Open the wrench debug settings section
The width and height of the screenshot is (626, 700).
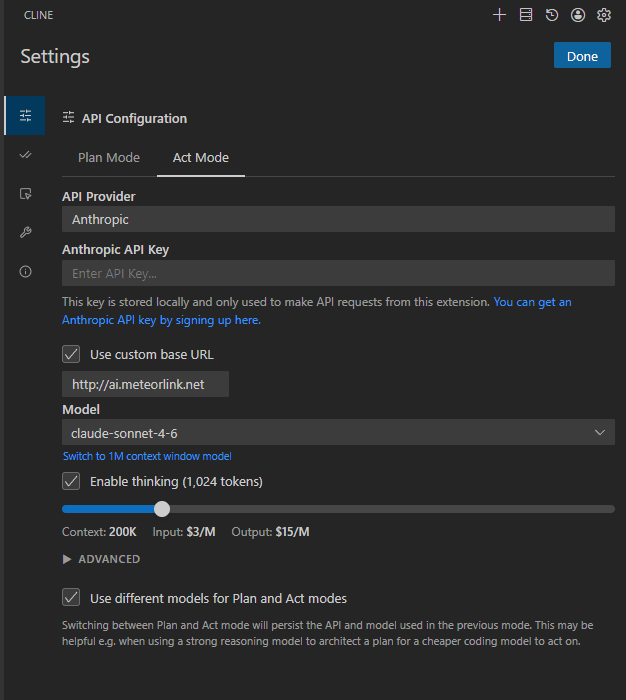pos(25,233)
